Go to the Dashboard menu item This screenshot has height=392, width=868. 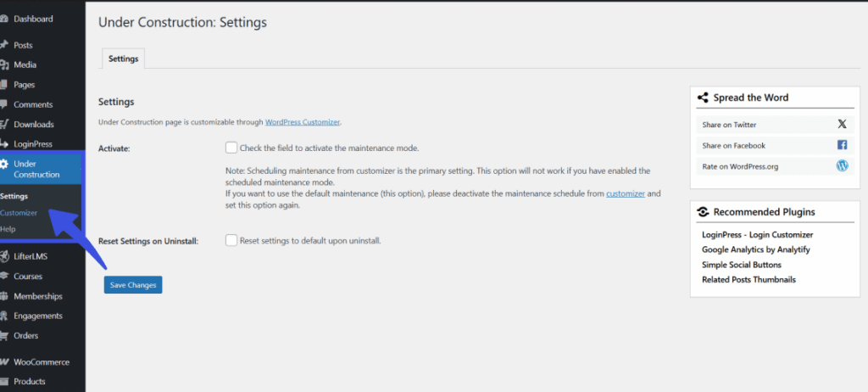[x=33, y=19]
